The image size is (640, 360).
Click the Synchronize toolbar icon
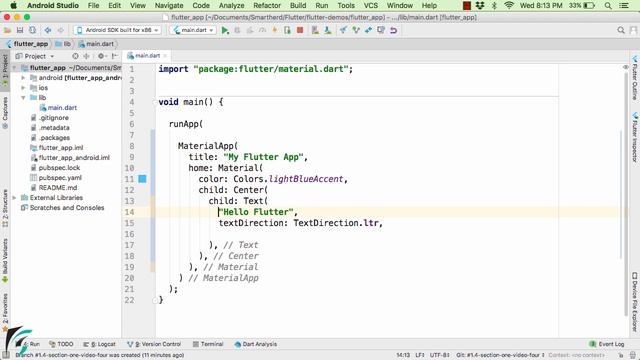click(x=33, y=30)
